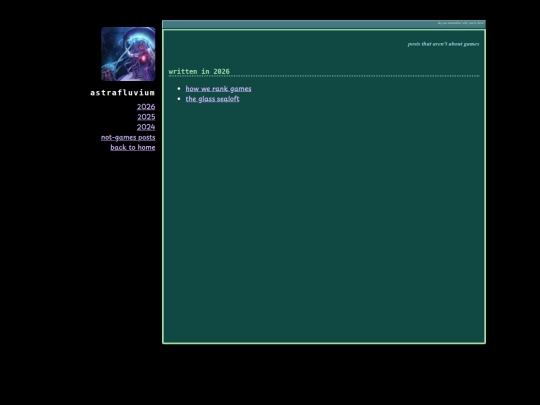Click the 'posts that aren't about games' subtitle
Screen dimensions: 540x405
443,44
